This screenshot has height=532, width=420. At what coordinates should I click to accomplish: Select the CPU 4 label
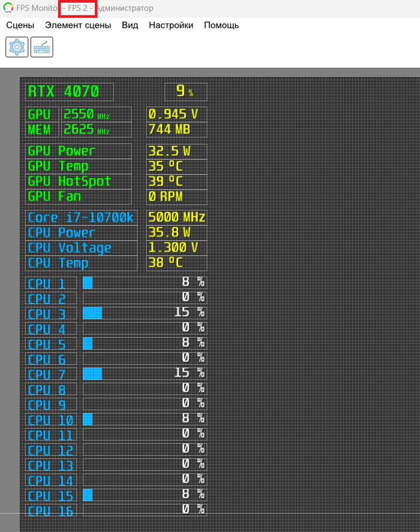(x=51, y=329)
